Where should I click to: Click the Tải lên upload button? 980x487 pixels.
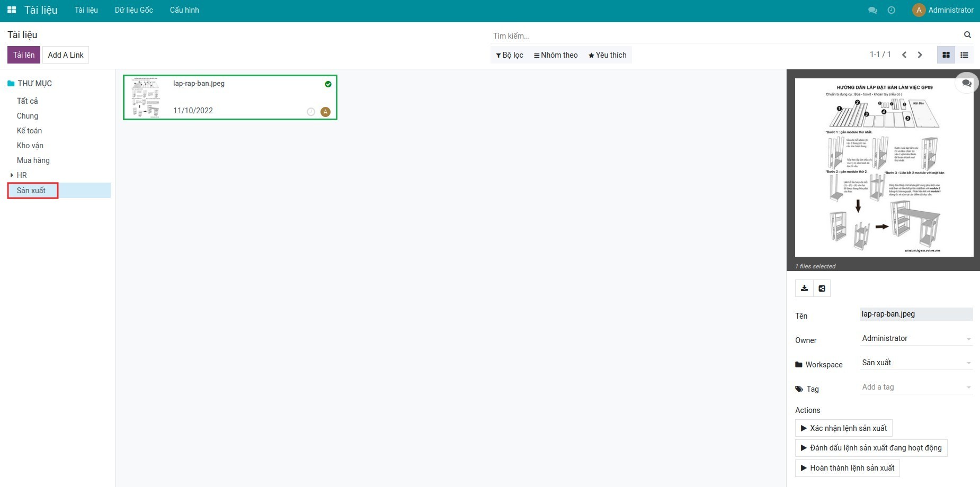click(x=24, y=55)
